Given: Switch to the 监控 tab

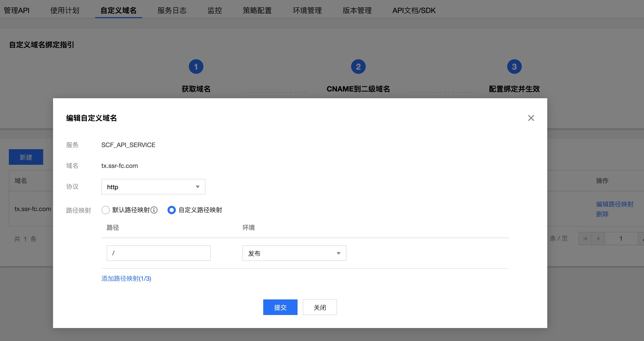Looking at the screenshot, I should click(215, 10).
